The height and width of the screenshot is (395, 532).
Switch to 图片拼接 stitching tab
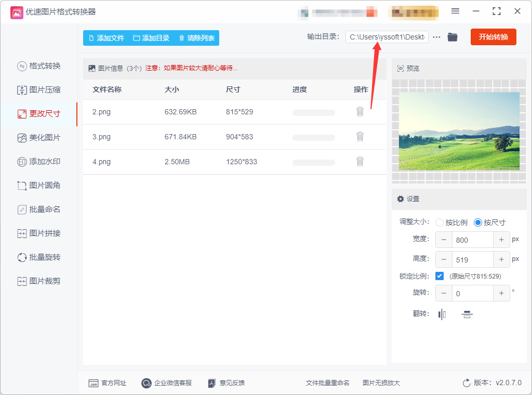pos(38,233)
